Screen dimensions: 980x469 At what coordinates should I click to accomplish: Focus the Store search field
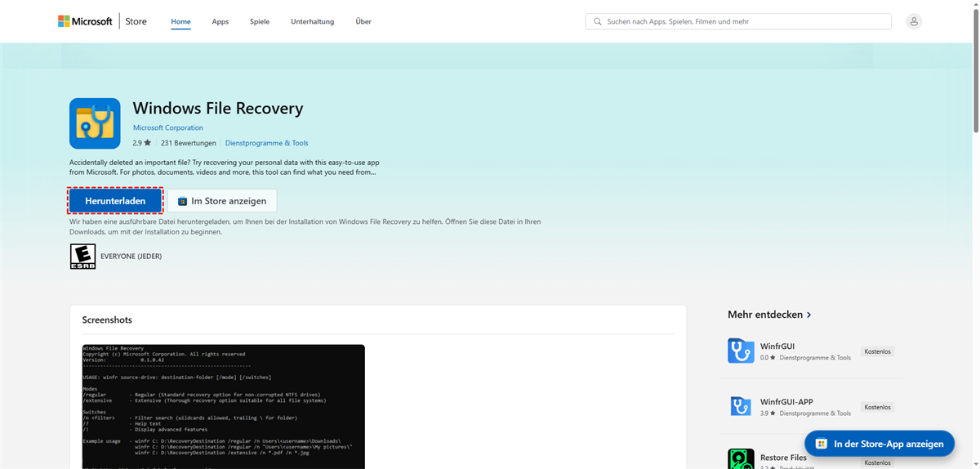[x=738, y=21]
